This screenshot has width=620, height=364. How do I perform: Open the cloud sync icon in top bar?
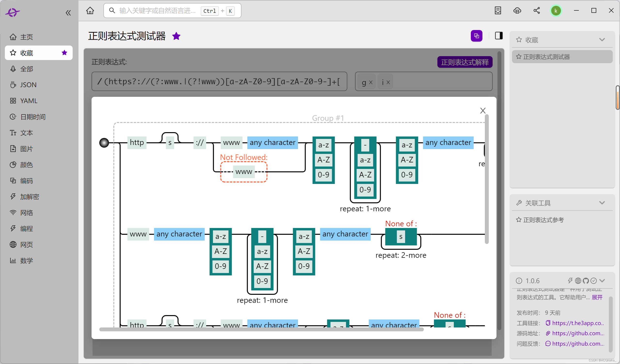[x=517, y=11]
